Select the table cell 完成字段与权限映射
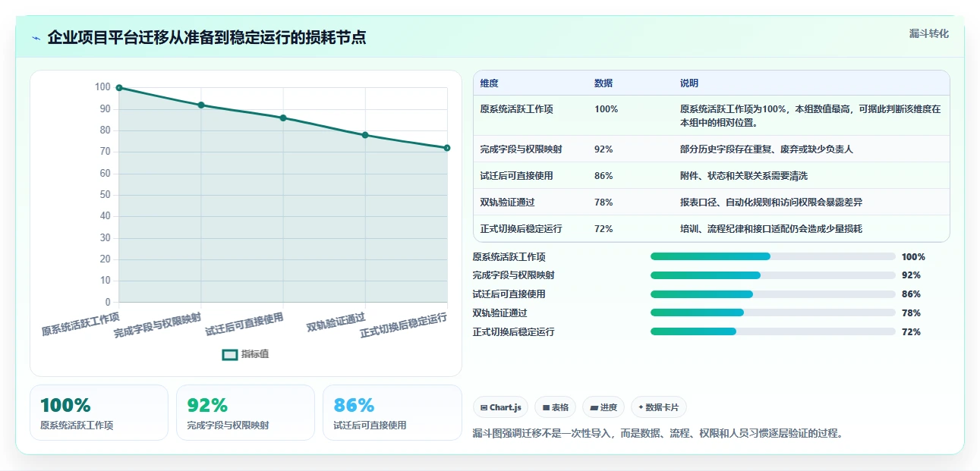Viewport: 980px width, 471px height. (x=522, y=149)
